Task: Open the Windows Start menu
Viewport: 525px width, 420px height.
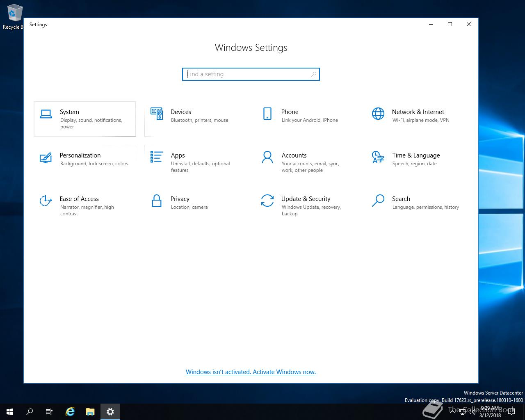Action: point(10,412)
